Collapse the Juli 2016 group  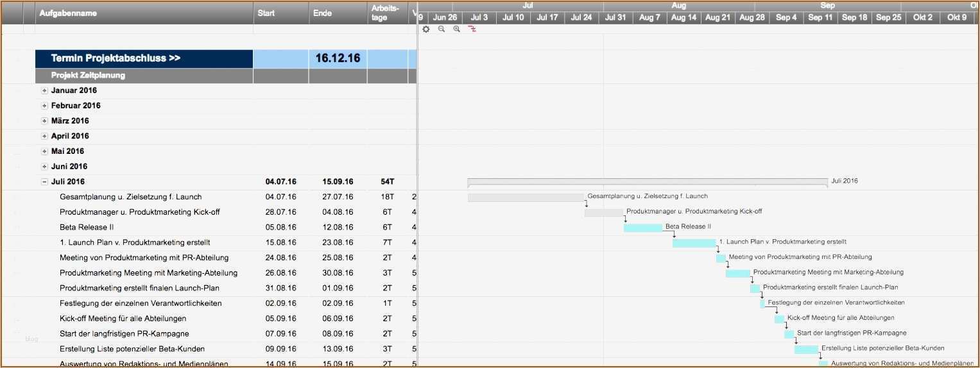coord(44,182)
